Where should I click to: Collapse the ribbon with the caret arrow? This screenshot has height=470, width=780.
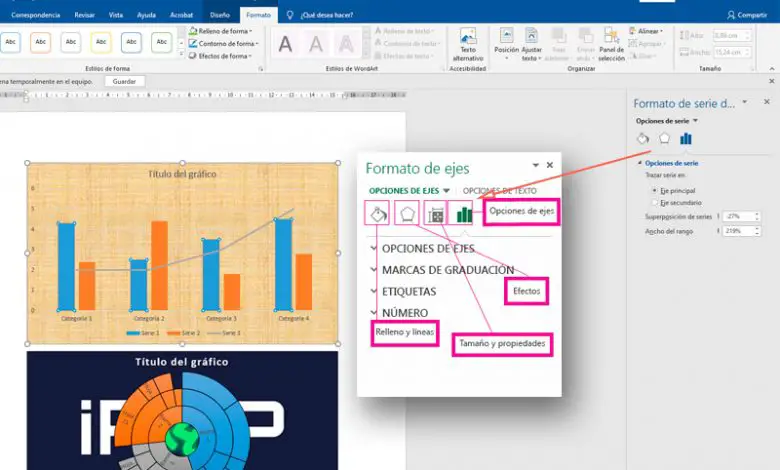coord(772,69)
